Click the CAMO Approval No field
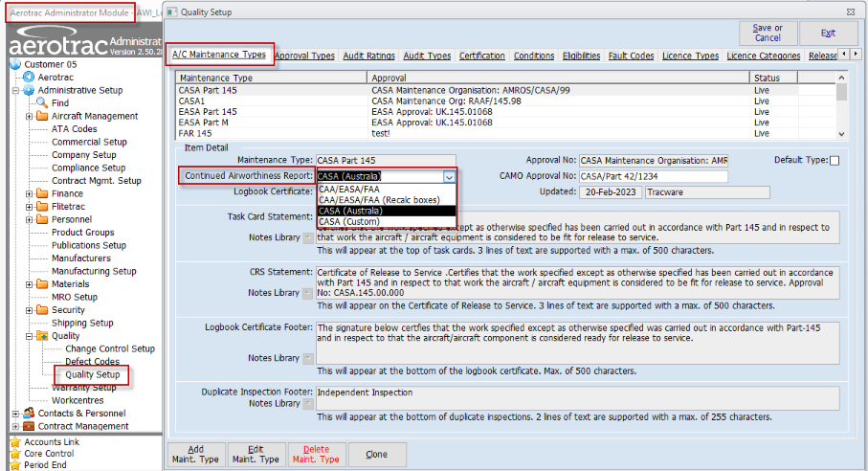 654,176
